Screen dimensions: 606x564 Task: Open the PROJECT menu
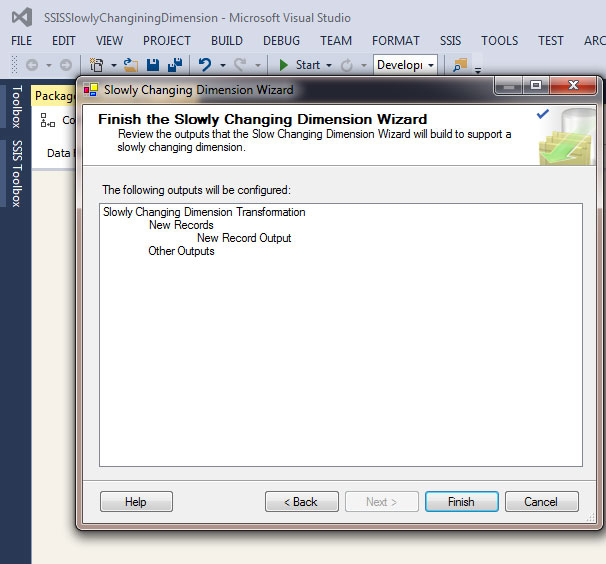click(167, 41)
